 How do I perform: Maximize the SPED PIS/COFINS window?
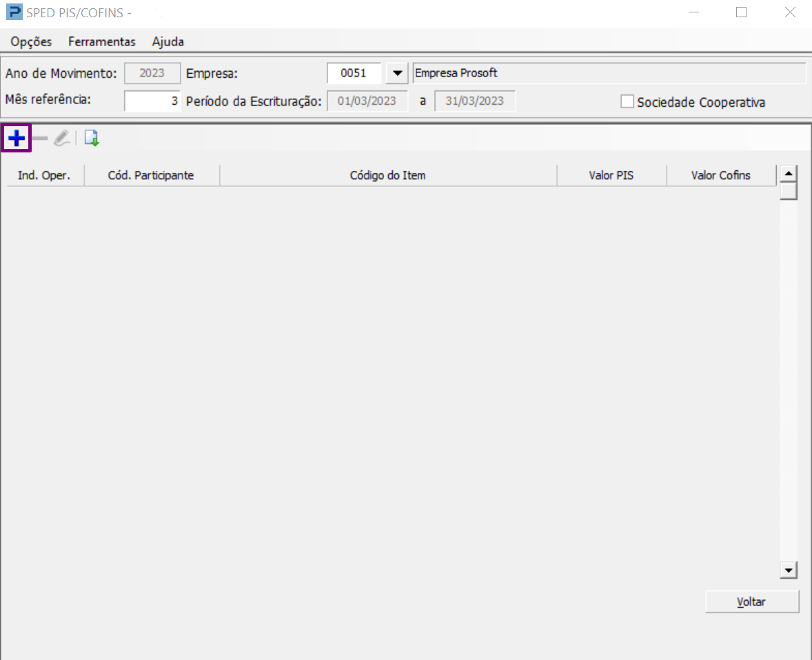point(742,12)
